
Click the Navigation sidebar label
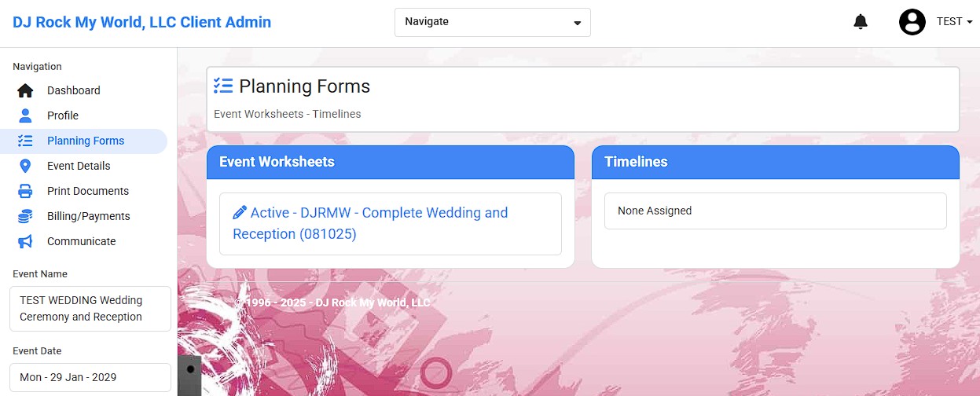point(37,67)
